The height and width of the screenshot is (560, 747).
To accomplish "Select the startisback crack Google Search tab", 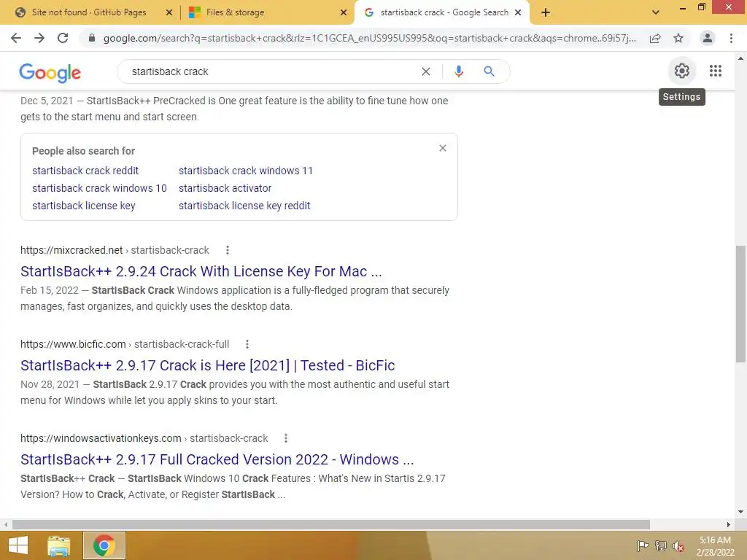I will (x=444, y=12).
